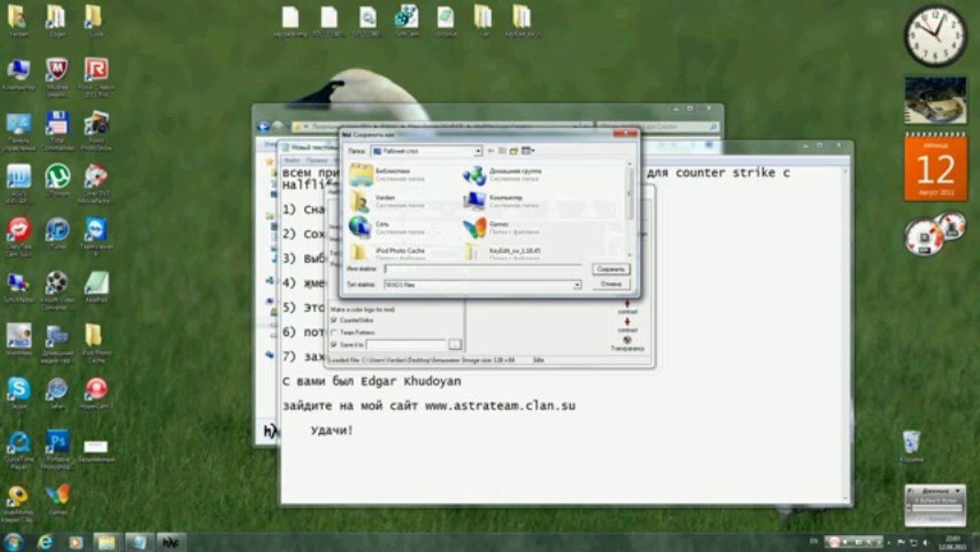This screenshot has width=980, height=552.
Task: Click the Windows Start button
Action: tap(13, 542)
